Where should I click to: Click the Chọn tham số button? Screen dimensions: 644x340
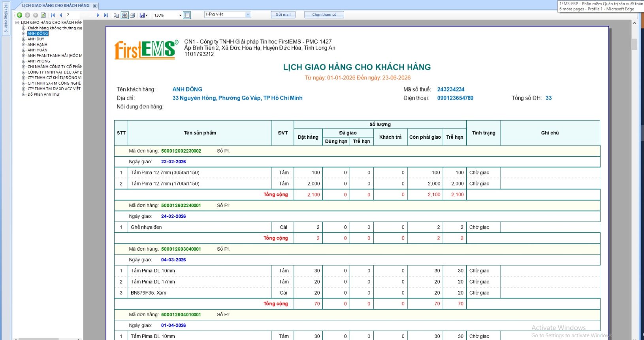[324, 15]
